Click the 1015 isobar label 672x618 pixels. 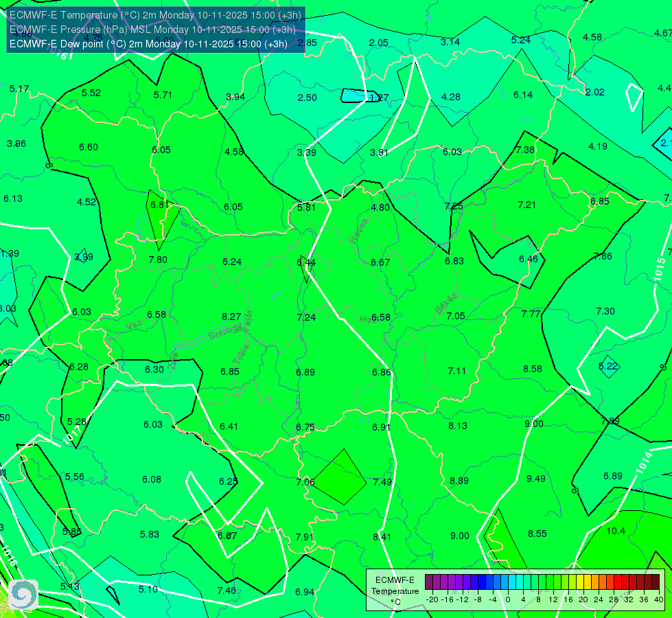tap(660, 270)
